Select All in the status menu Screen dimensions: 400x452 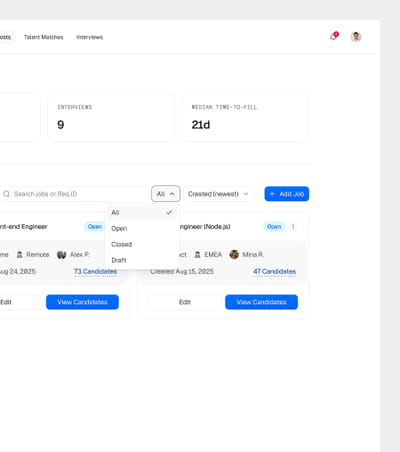point(142,212)
